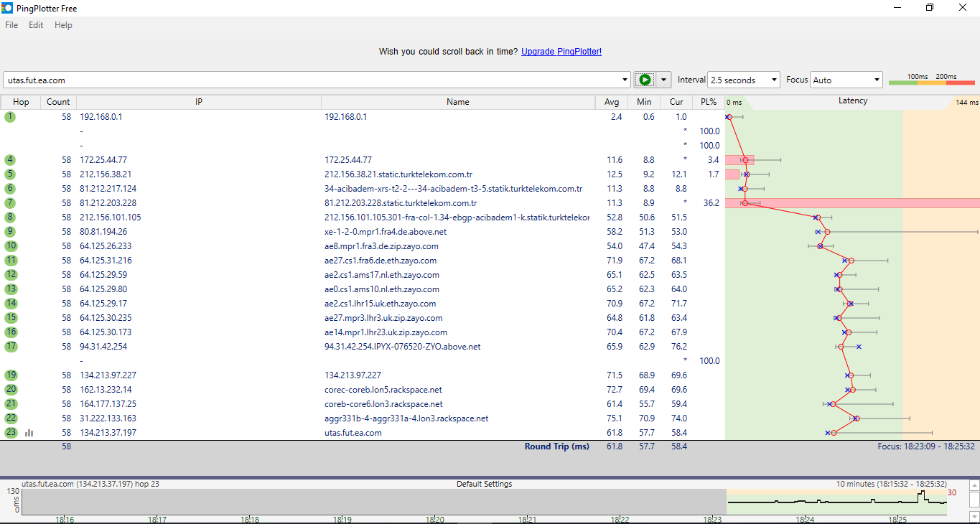Click name aggr331b-4-aggr331a-4.lon3.rackspace.net
The height and width of the screenshot is (524, 980).
(x=406, y=418)
